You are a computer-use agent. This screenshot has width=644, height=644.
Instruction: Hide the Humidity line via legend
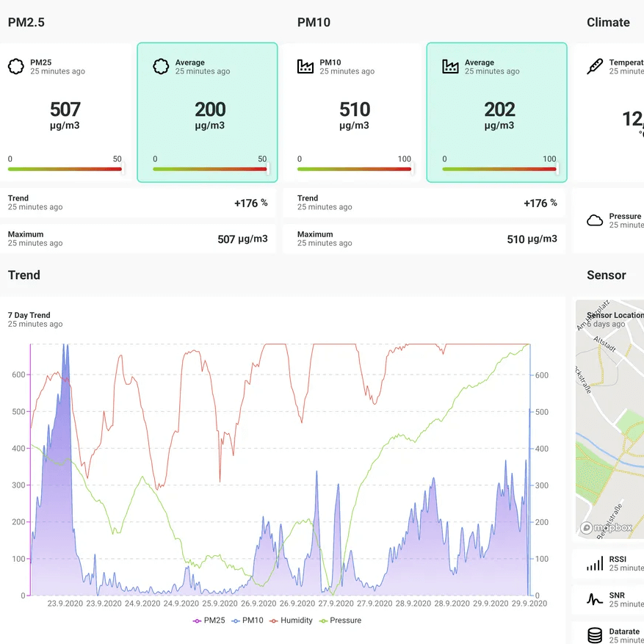[292, 621]
